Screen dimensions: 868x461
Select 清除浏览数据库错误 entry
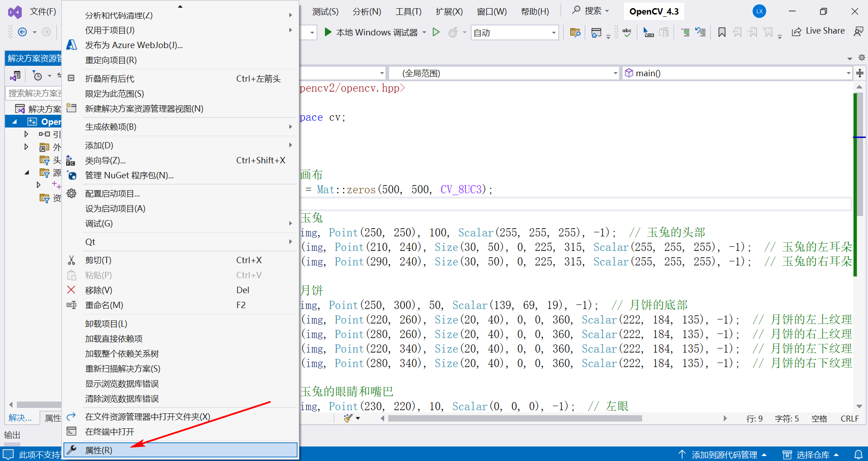180,398
